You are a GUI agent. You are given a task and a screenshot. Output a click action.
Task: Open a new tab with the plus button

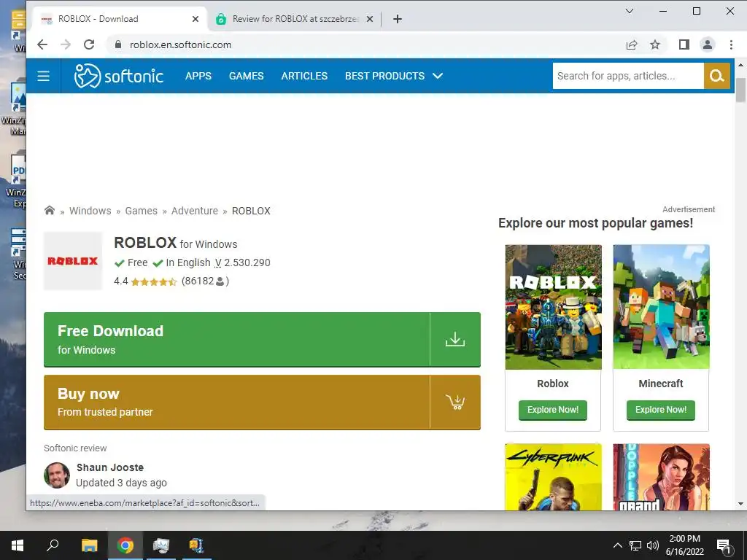point(398,19)
